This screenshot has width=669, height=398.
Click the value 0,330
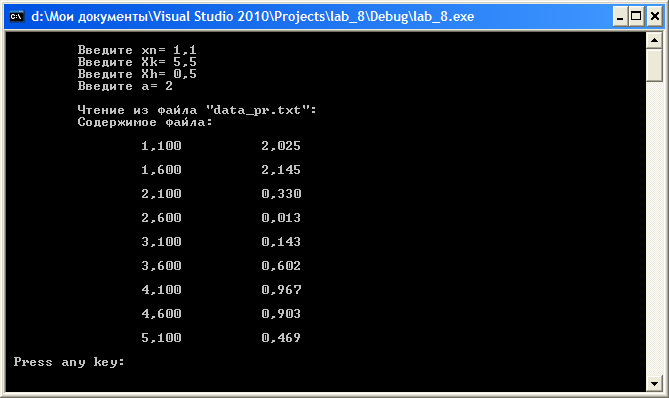click(281, 194)
